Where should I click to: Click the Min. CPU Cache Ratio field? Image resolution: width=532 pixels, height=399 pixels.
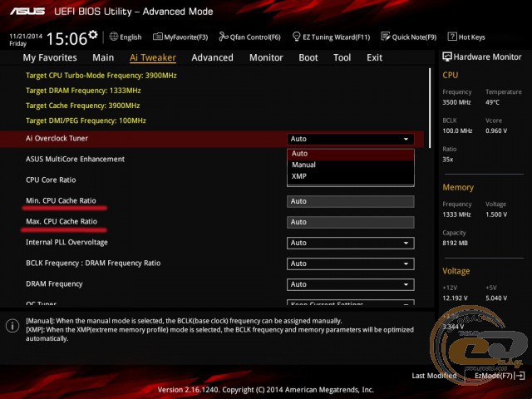[x=351, y=201]
